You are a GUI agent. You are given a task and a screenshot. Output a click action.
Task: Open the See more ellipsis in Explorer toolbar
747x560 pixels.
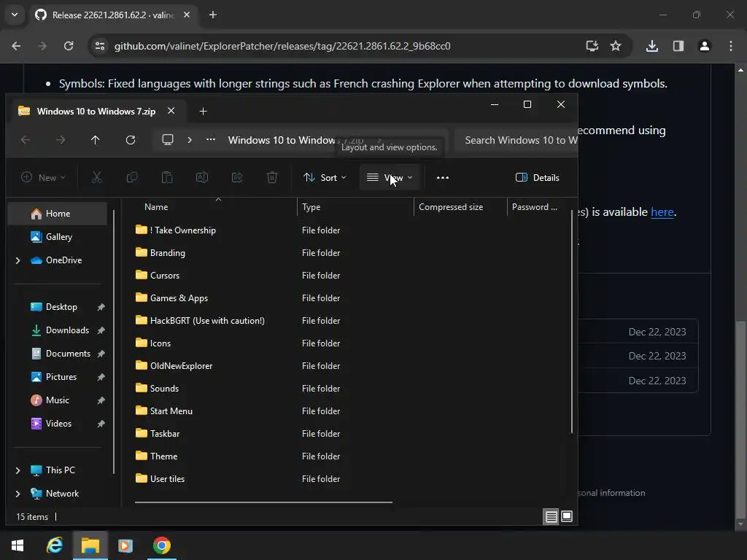pyautogui.click(x=443, y=178)
